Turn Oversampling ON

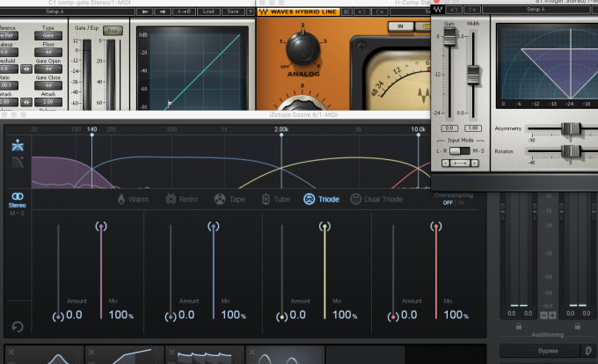pos(461,203)
